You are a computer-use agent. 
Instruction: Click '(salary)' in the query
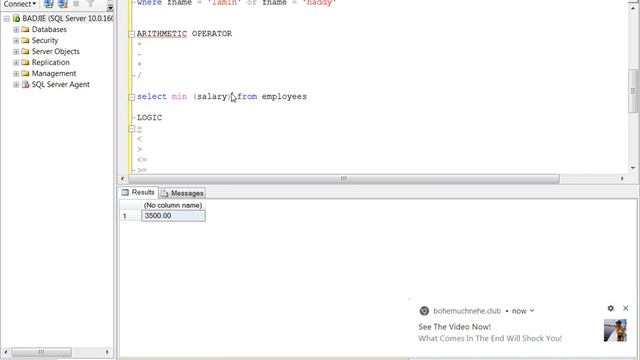(x=212, y=97)
